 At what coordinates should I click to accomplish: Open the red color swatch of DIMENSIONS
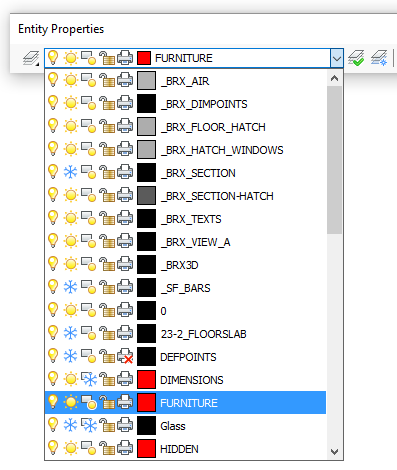[146, 380]
